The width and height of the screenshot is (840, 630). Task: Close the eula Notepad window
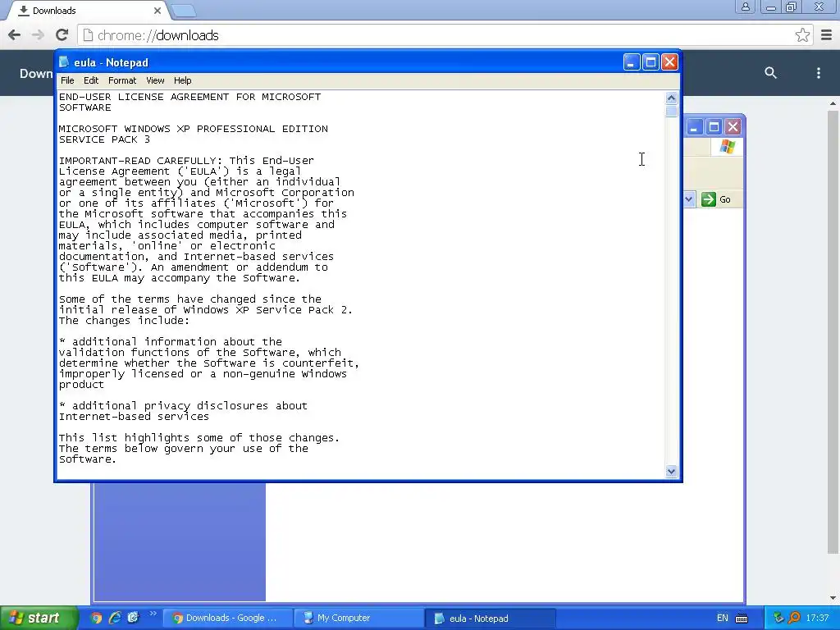point(669,62)
